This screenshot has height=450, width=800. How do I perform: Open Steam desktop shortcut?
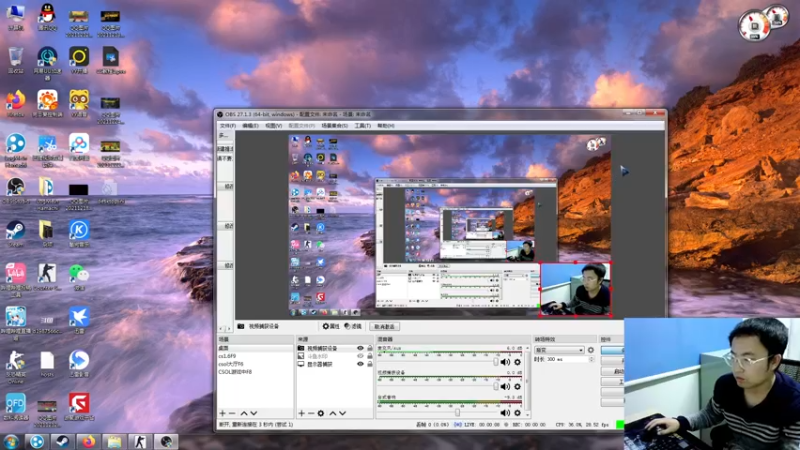[15, 233]
